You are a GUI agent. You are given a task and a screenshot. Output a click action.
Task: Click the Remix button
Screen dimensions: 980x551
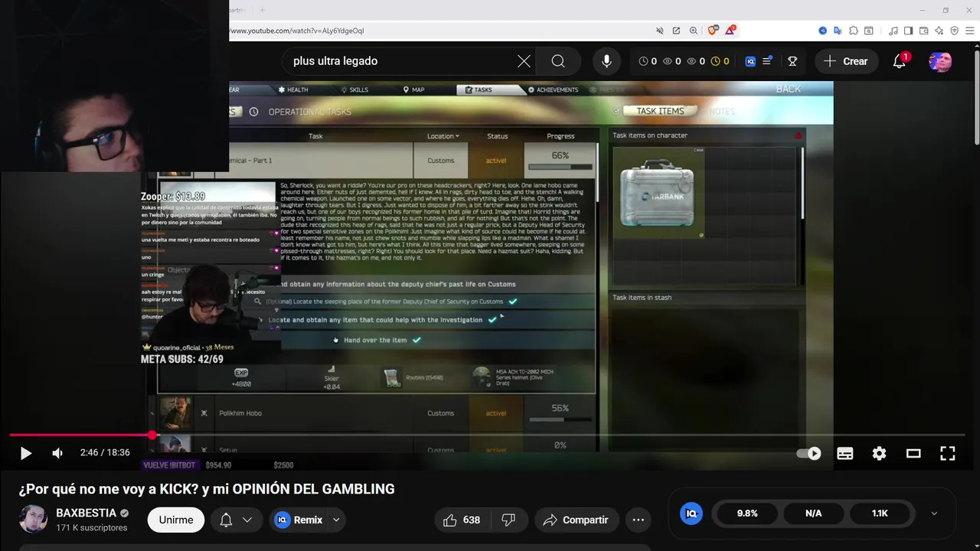tap(299, 520)
